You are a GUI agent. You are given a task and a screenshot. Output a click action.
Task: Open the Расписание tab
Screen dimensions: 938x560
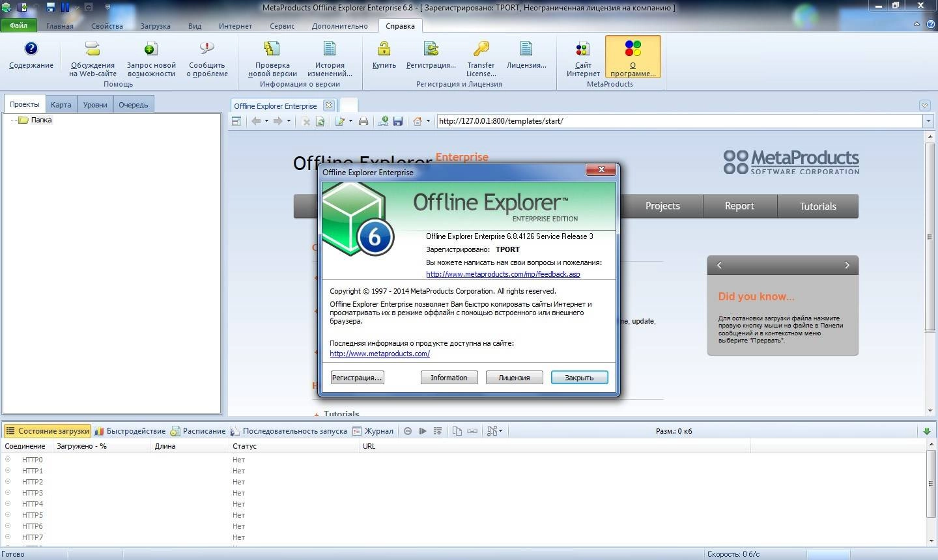coord(198,431)
